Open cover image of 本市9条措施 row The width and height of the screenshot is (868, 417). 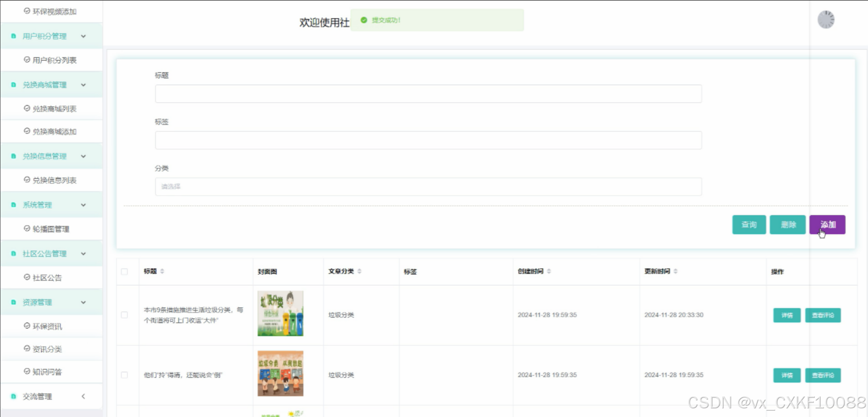[x=281, y=314]
